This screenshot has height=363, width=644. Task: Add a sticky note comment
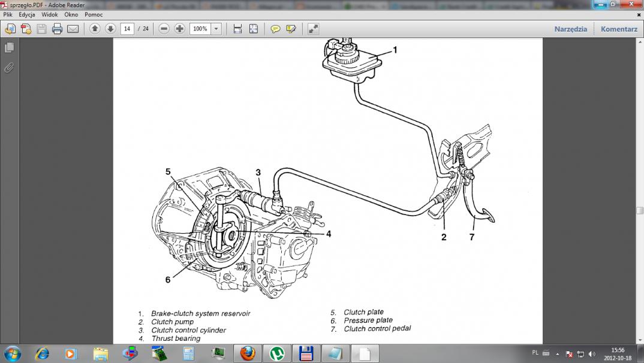click(275, 29)
